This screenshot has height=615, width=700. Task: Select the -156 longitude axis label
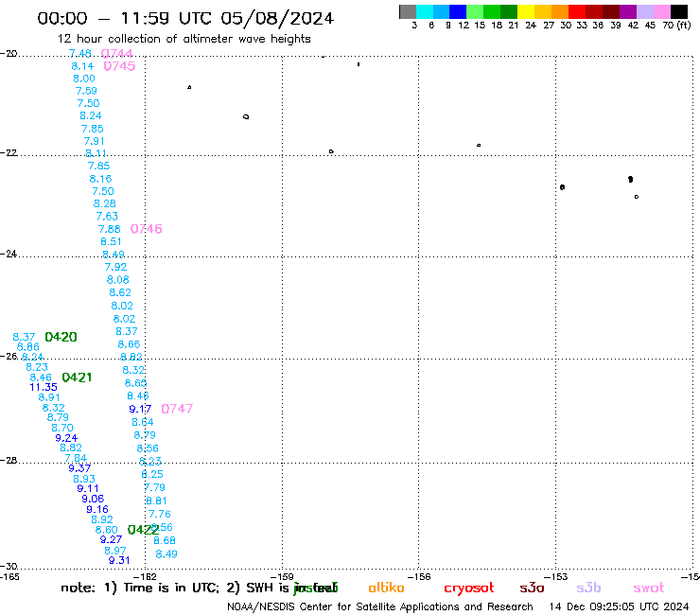click(x=419, y=576)
